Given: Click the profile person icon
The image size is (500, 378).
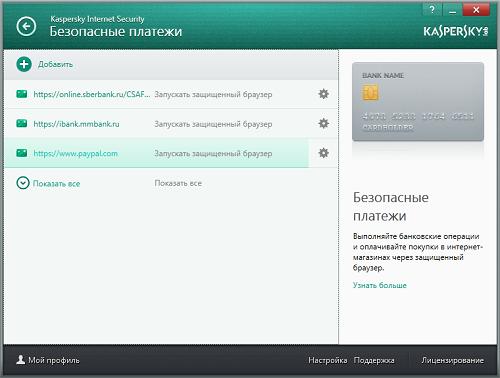Looking at the screenshot, I should 21,360.
